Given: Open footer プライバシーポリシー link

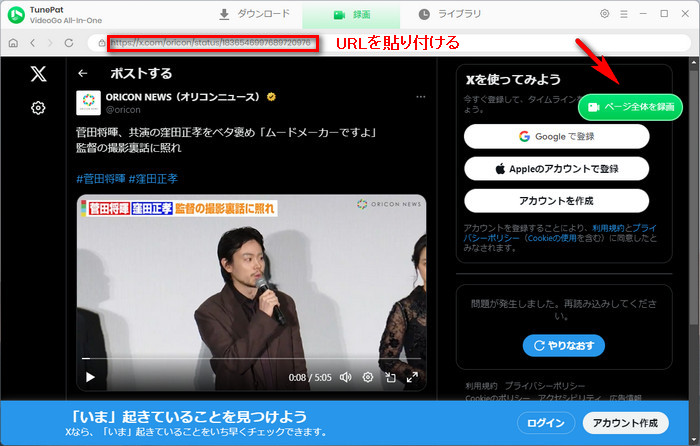Looking at the screenshot, I should [x=545, y=386].
